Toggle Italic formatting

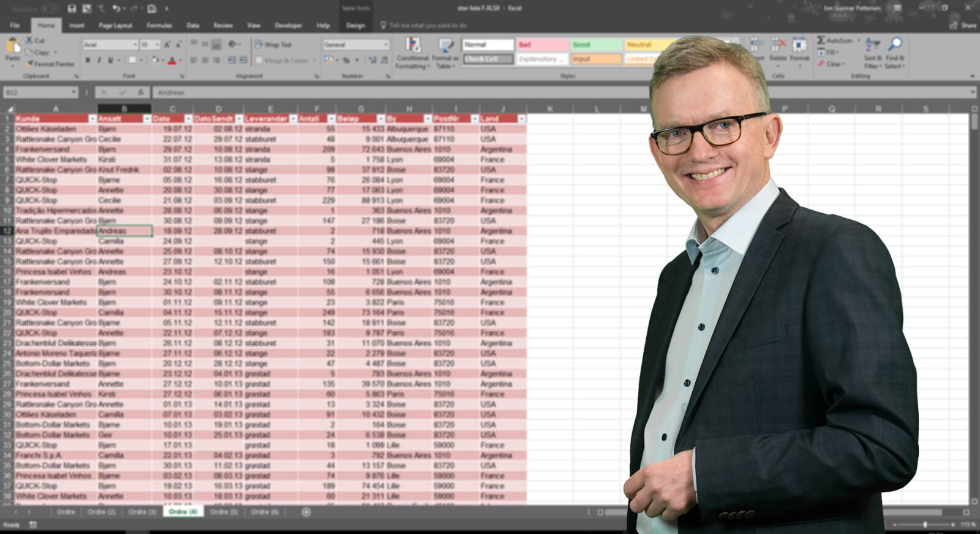99,60
